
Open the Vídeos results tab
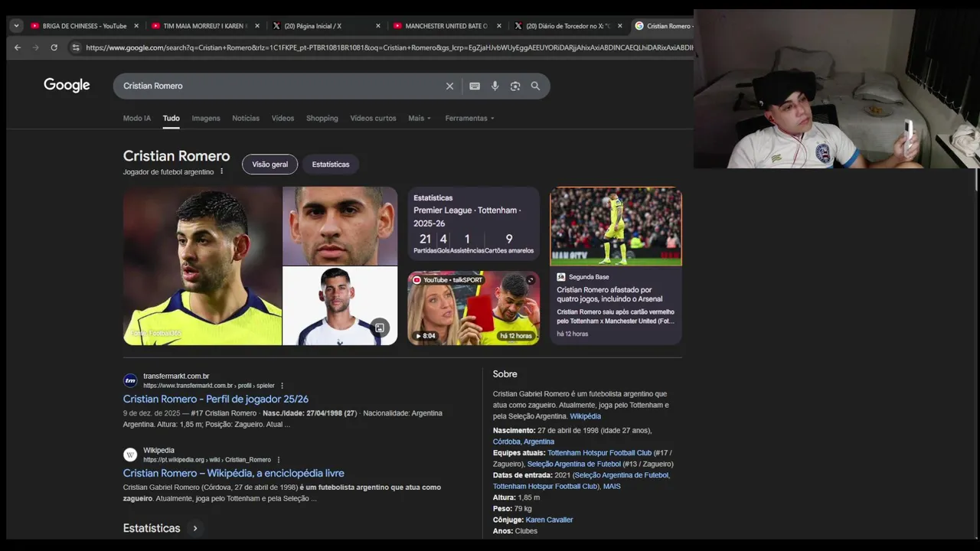(283, 118)
